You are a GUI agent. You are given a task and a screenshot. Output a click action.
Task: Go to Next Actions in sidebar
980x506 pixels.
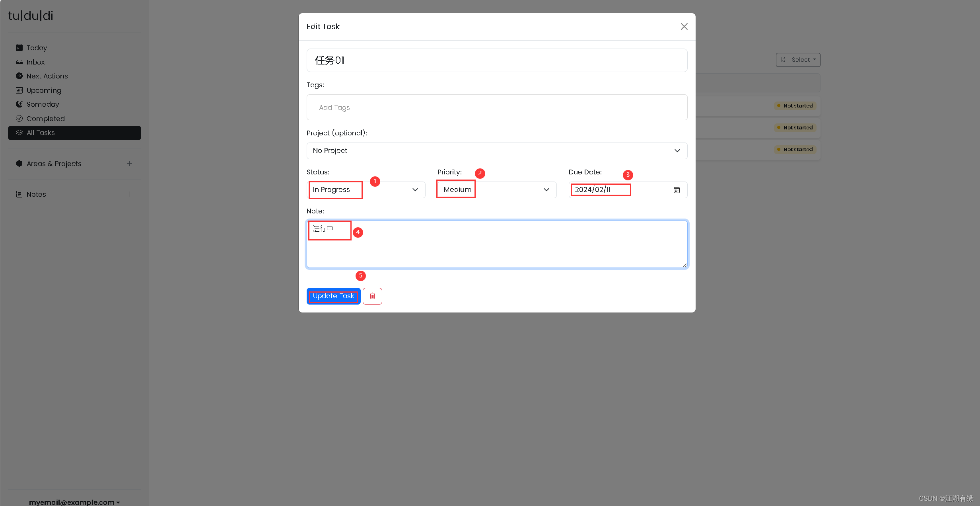pyautogui.click(x=47, y=76)
